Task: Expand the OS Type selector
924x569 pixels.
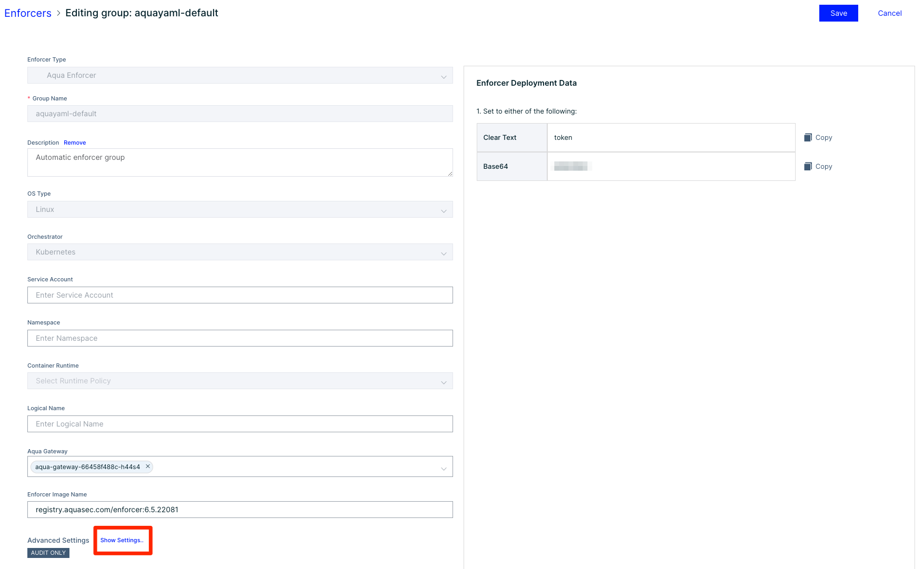Action: 444,209
